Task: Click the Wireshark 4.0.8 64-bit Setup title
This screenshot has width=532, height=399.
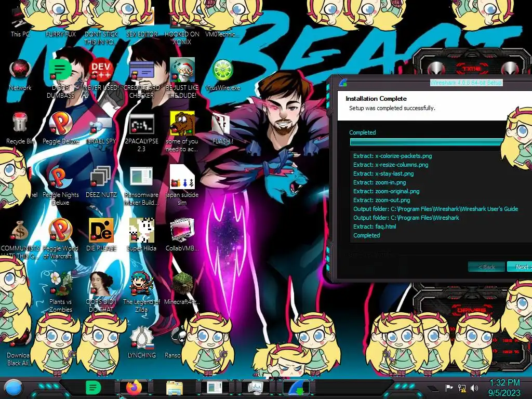Action: coord(466,83)
